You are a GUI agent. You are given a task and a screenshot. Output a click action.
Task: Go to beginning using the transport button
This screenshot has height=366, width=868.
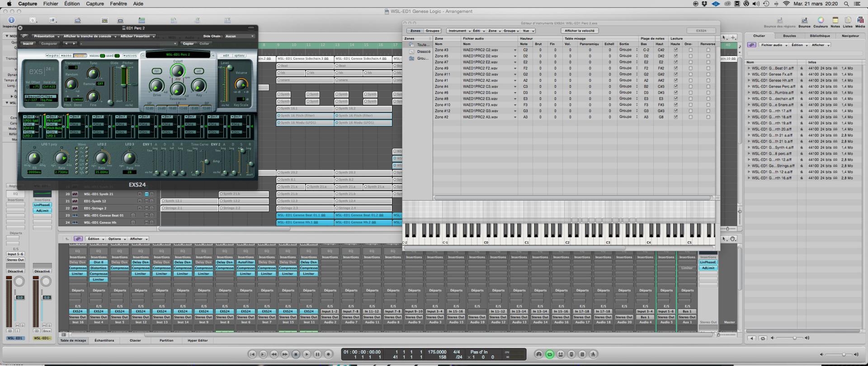pyautogui.click(x=252, y=354)
